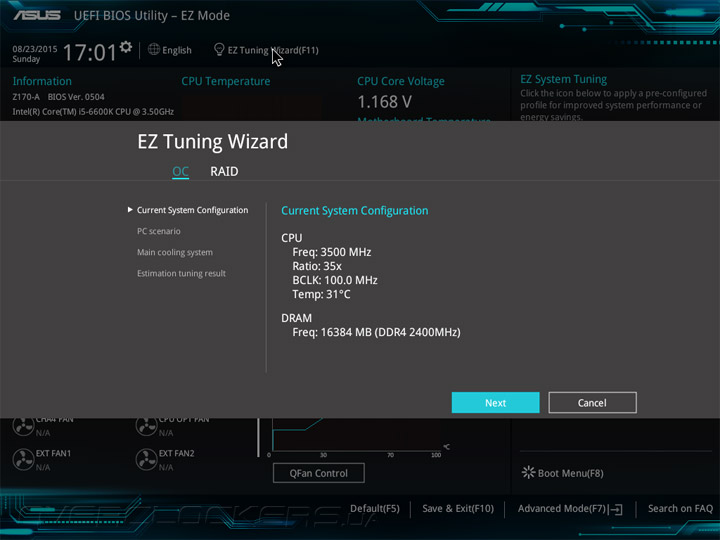Viewport: 720px width, 540px height.
Task: Click the Information heading
Action: tap(42, 81)
